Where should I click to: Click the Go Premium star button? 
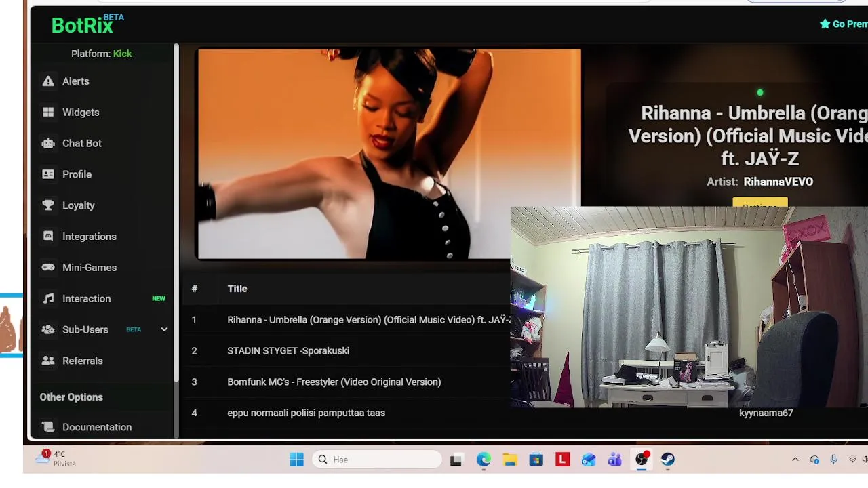coord(843,24)
